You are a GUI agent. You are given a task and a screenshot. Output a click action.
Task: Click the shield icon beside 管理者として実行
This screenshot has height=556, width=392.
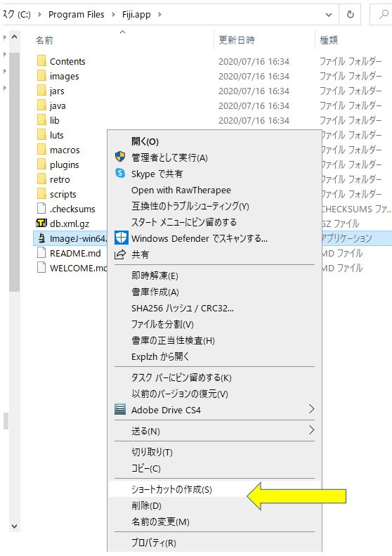[120, 157]
